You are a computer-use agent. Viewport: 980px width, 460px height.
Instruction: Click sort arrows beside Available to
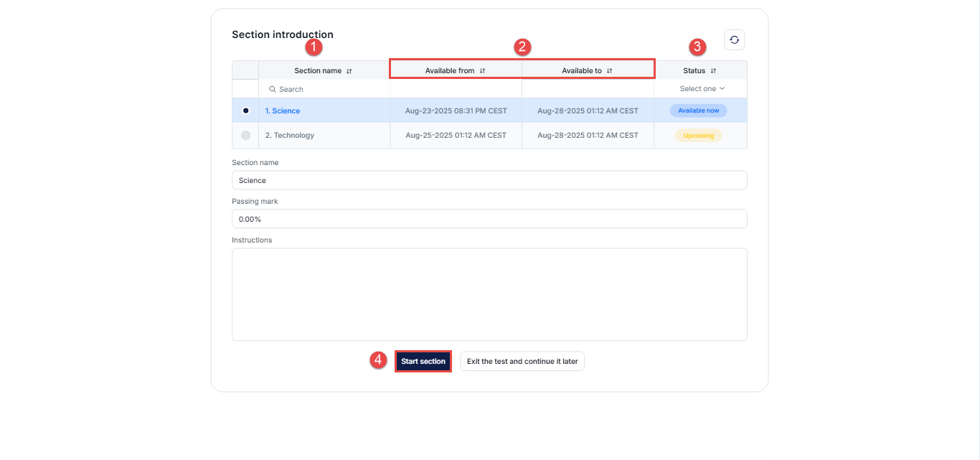coord(609,71)
